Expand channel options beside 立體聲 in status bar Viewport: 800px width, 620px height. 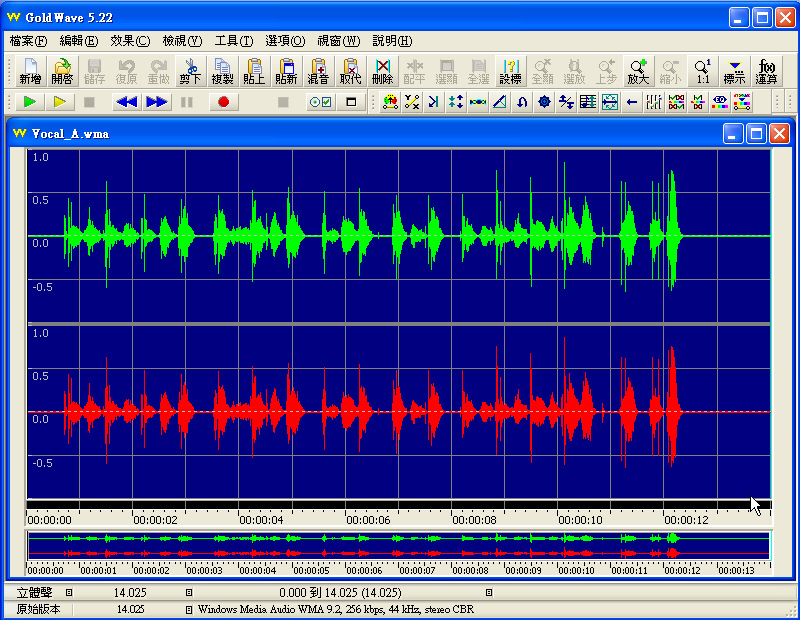click(x=69, y=593)
